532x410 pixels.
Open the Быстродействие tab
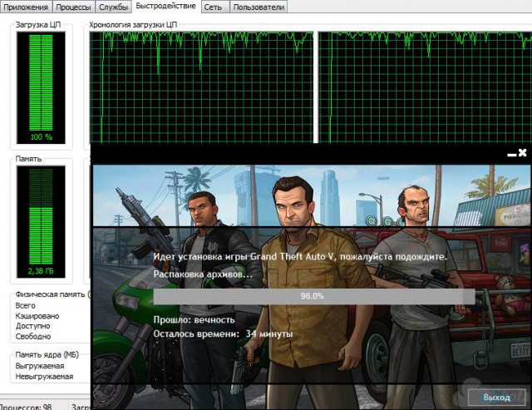pyautogui.click(x=166, y=6)
